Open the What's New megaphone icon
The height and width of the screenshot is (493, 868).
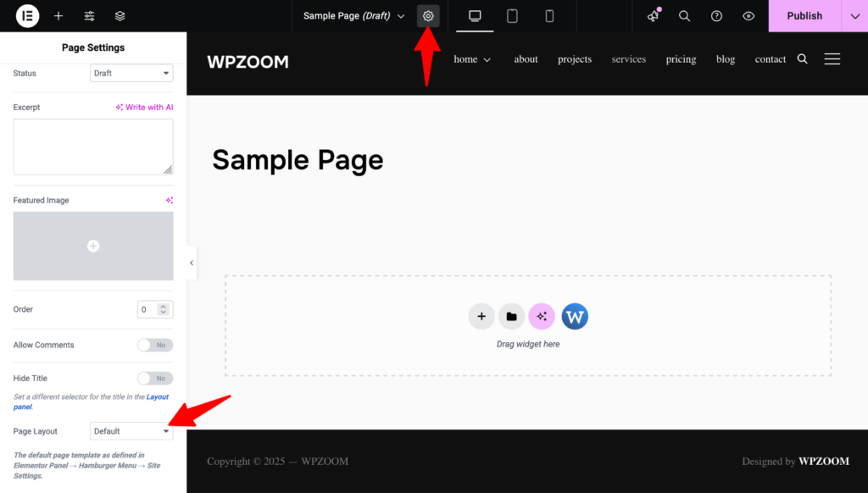pyautogui.click(x=653, y=16)
